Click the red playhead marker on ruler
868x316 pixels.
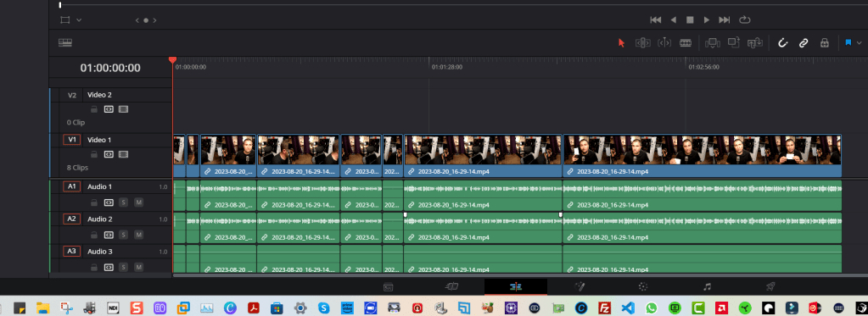172,59
